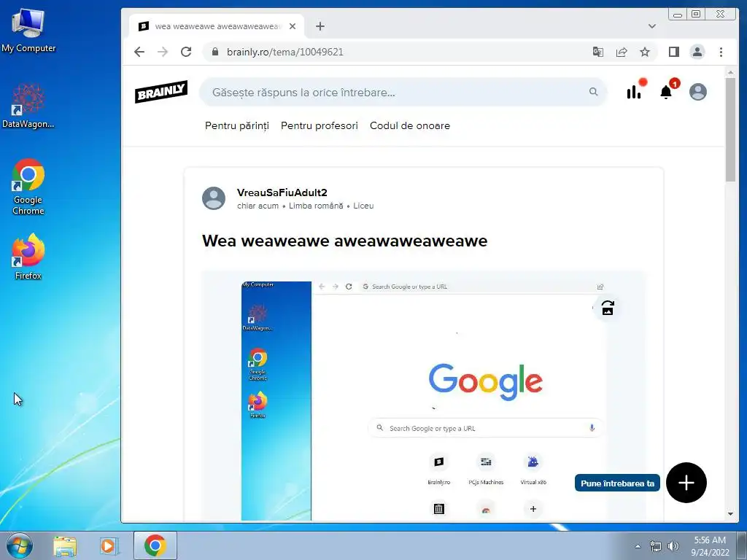
Task: Open a new tab with plus
Action: 320,26
